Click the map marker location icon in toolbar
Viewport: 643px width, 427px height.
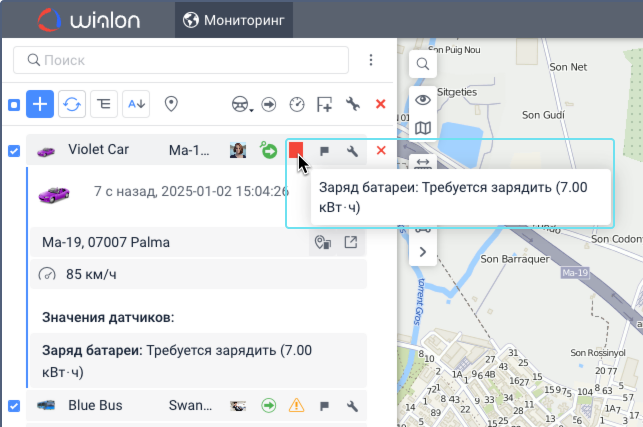(171, 104)
